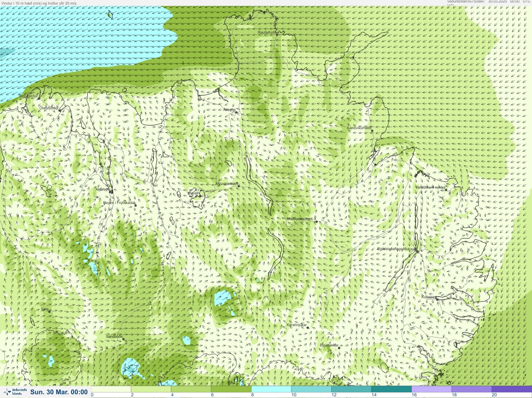Select the 2–4 m/s light green legend swatch
Image resolution: width=532 pixels, height=398 pixels.
pos(151,389)
